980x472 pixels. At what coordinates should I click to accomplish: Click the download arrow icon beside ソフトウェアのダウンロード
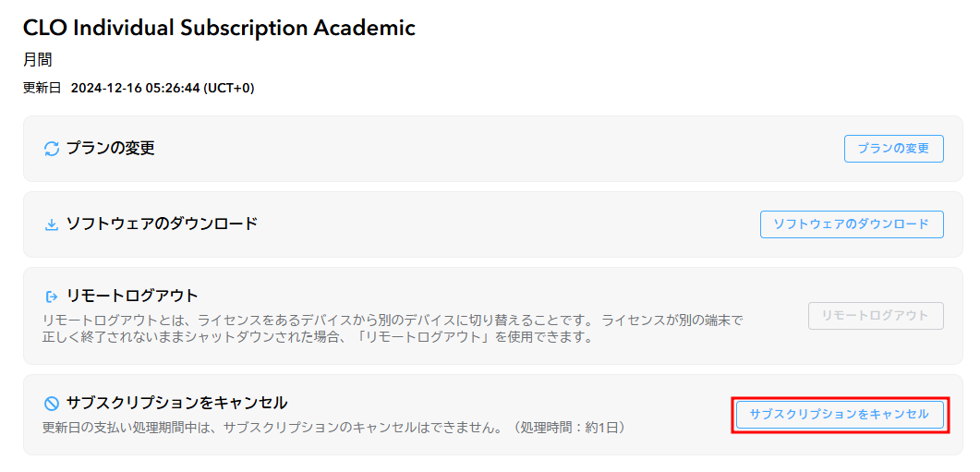tap(51, 224)
